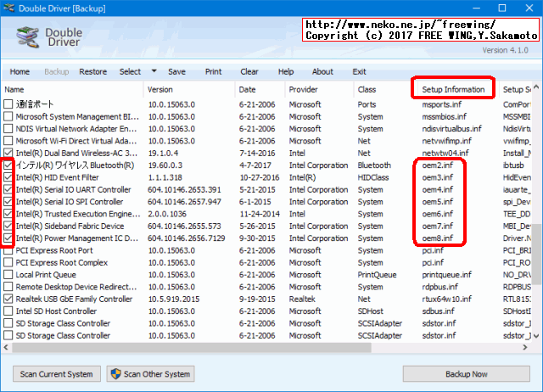Click the date 10-27-2016 cell

pos(260,177)
